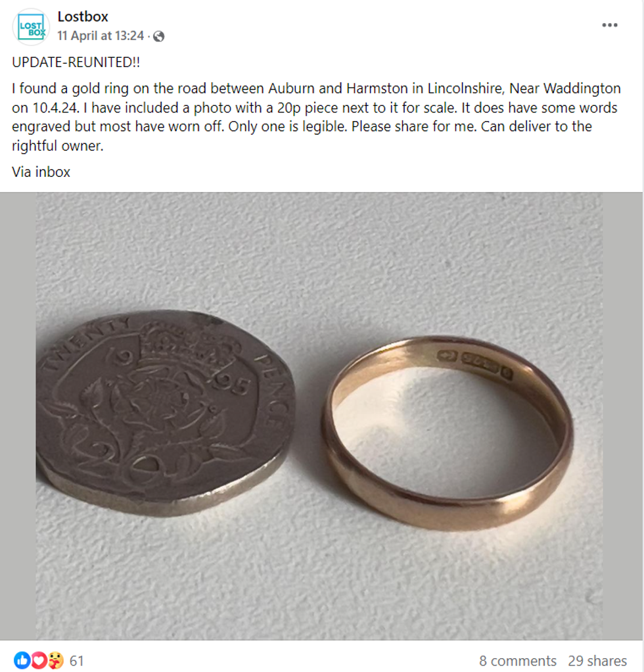Click the Via inbox text
Viewport: 644px width, 672px height.
[x=41, y=172]
